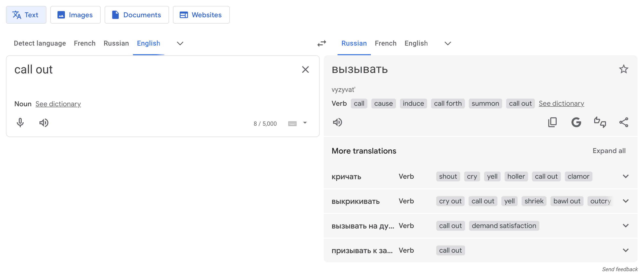This screenshot has width=644, height=280.
Task: Search the translation with Google icon
Action: [x=576, y=122]
